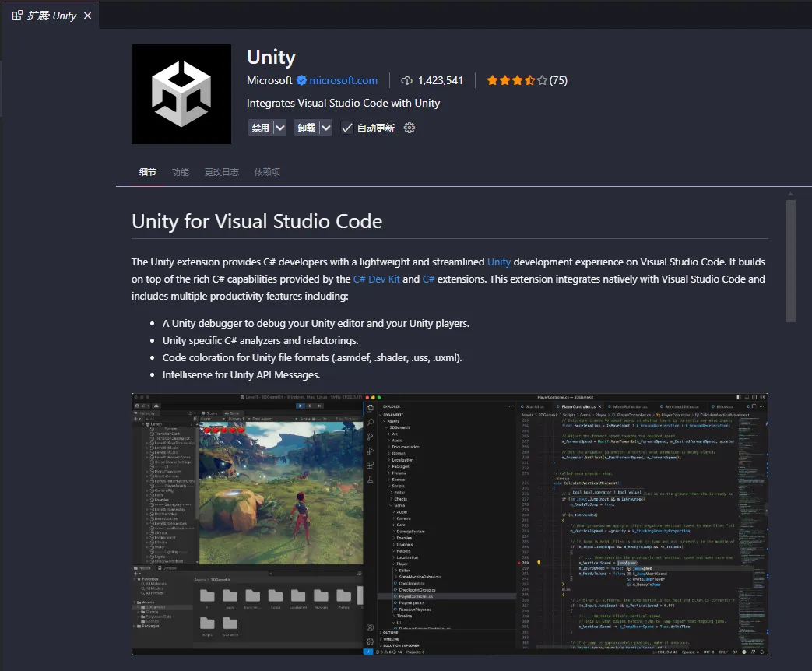Image resolution: width=812 pixels, height=671 pixels.
Task: Click the star rating icons
Action: point(517,80)
